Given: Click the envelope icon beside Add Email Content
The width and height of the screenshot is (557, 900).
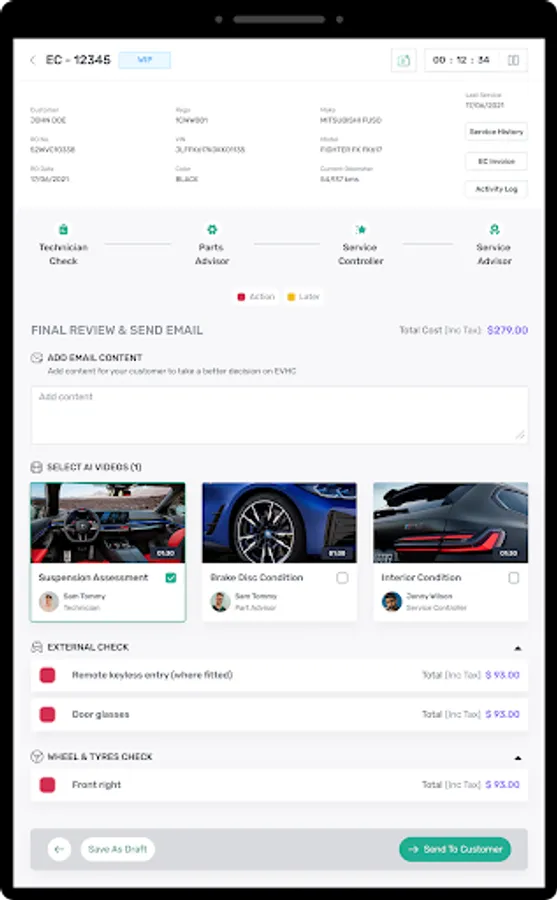Looking at the screenshot, I should pyautogui.click(x=37, y=358).
